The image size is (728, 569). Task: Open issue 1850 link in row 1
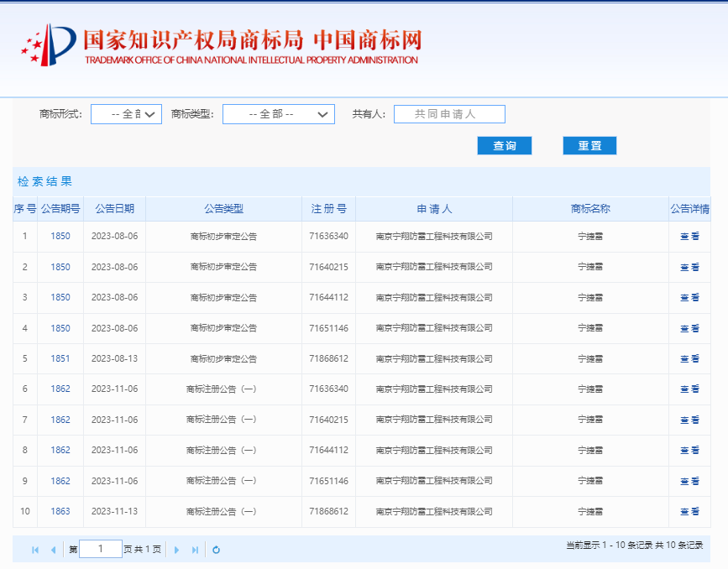(60, 236)
